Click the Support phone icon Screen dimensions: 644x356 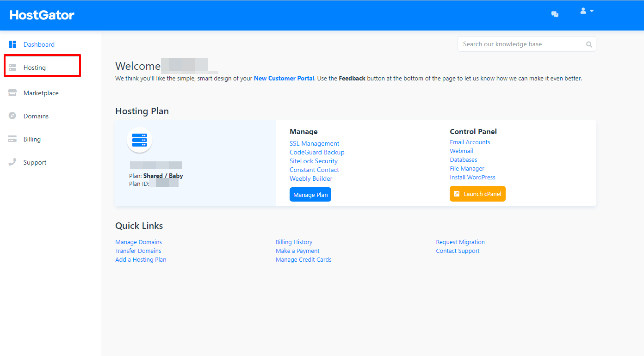pos(12,162)
